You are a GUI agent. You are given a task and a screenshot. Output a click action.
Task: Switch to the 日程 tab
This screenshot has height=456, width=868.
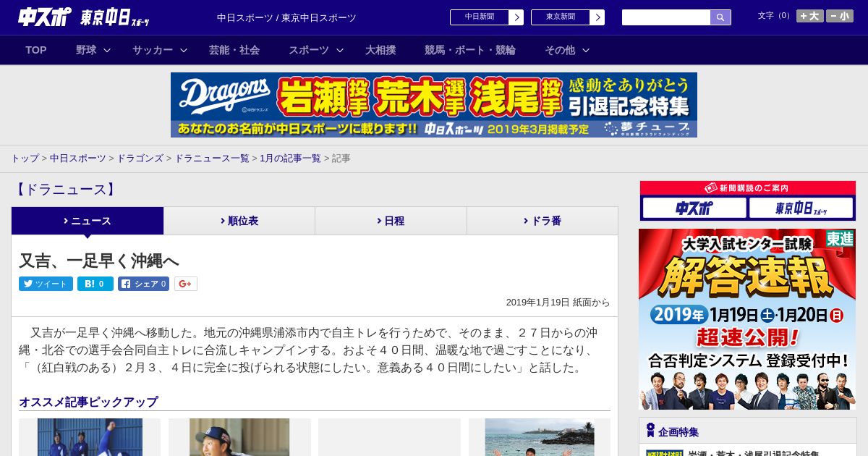click(x=391, y=221)
